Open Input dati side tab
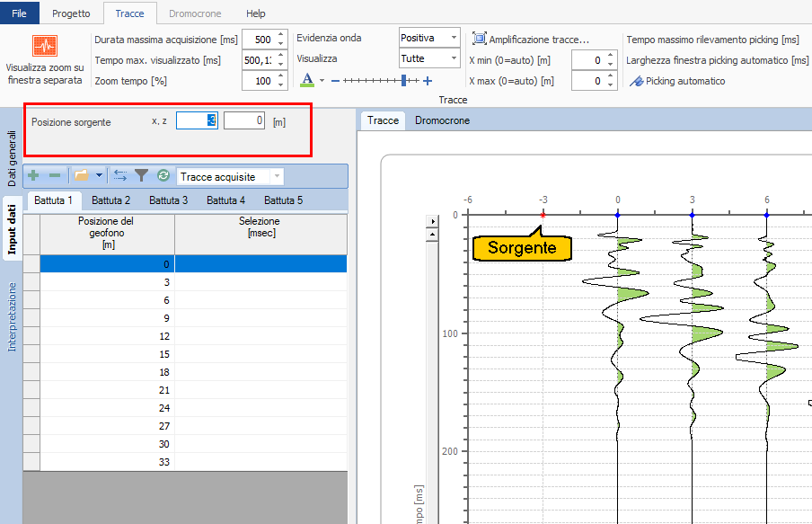 pos(12,229)
